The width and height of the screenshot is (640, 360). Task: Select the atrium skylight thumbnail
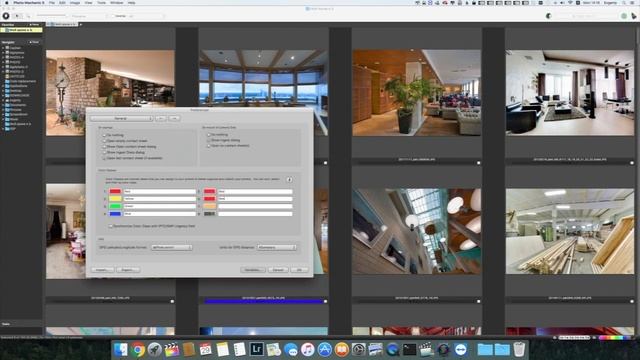417,231
